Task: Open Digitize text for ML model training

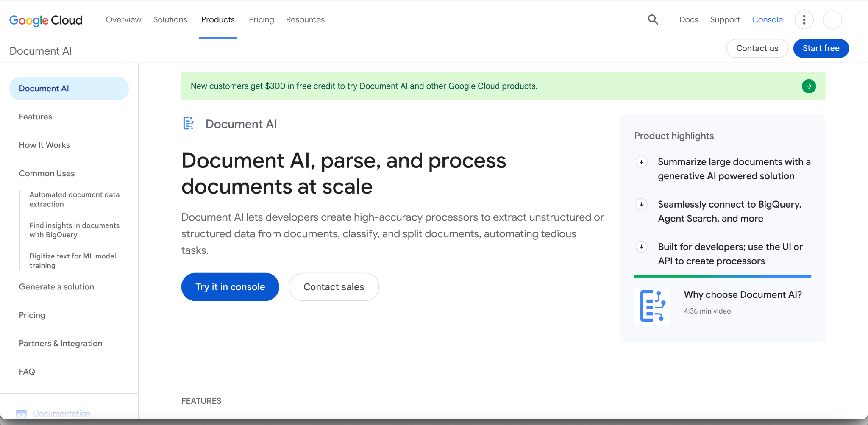Action: pyautogui.click(x=73, y=261)
